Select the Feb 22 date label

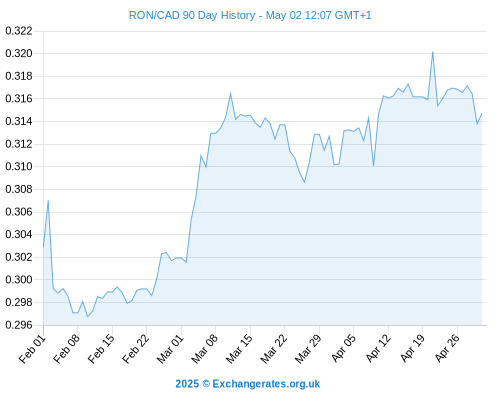click(136, 349)
